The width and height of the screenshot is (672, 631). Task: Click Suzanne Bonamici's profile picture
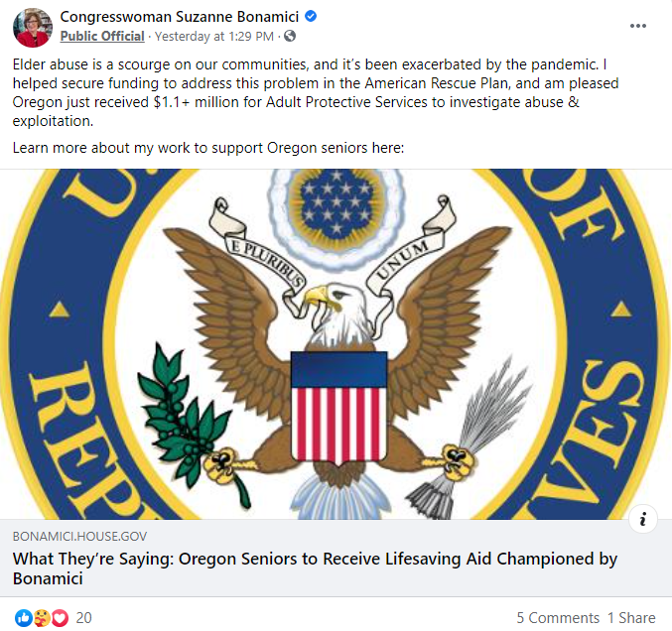click(32, 27)
